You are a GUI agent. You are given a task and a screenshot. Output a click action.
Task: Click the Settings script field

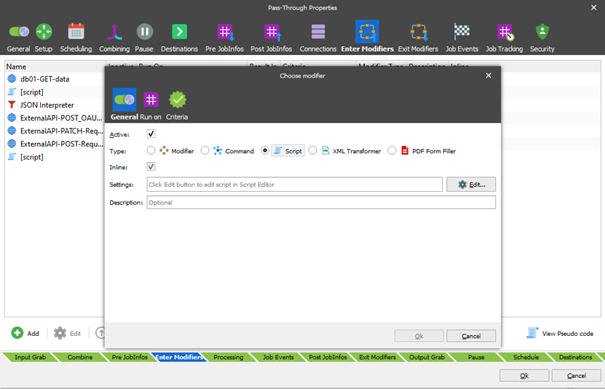click(x=294, y=184)
